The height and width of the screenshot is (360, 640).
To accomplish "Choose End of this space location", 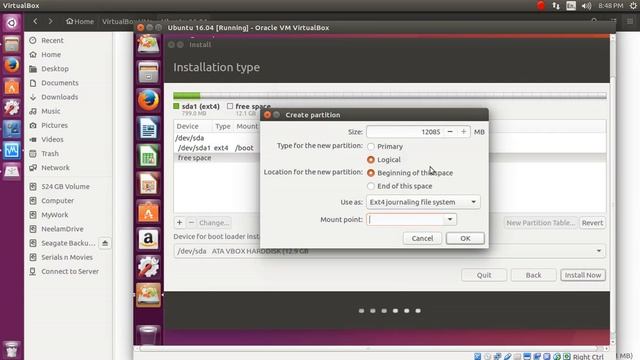I will 371,186.
